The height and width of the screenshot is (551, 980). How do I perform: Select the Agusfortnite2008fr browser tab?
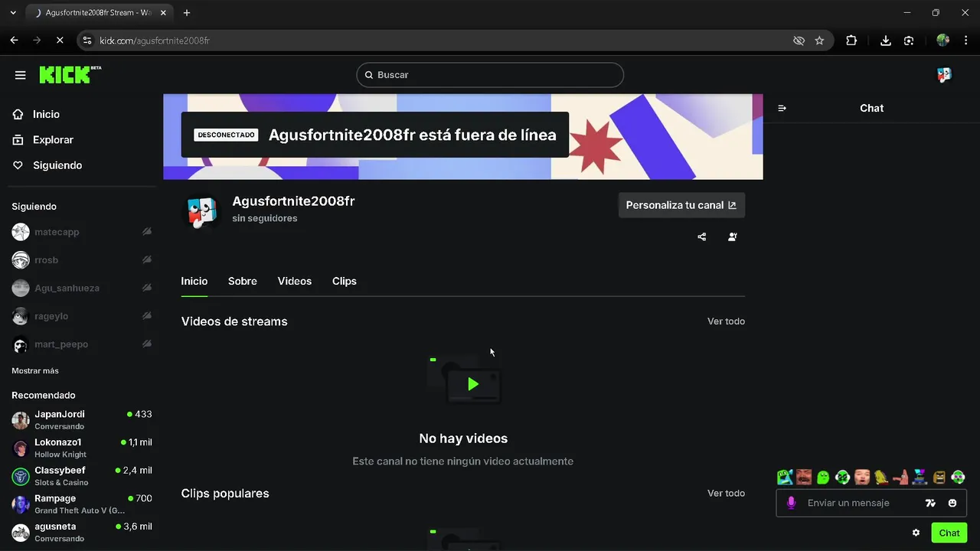click(x=98, y=13)
